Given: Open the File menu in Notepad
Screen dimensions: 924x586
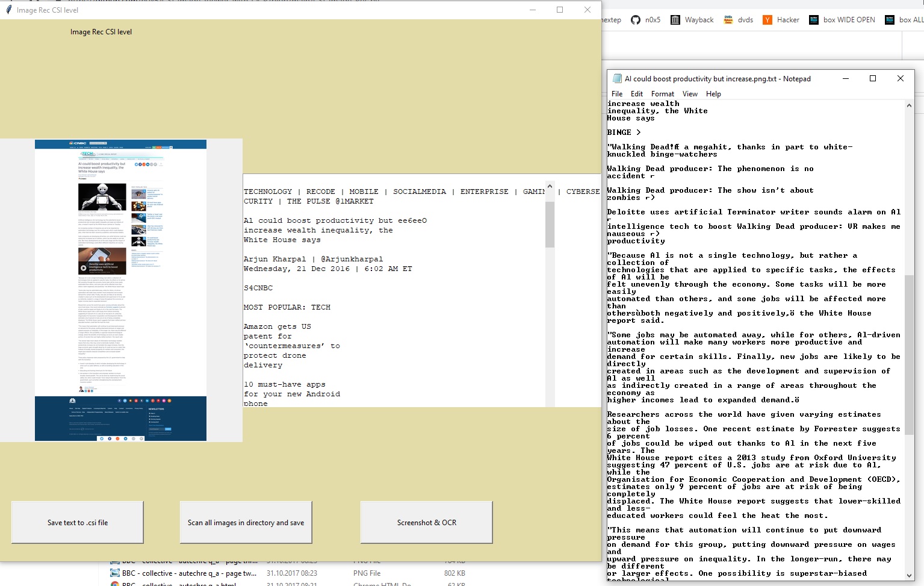Looking at the screenshot, I should (x=617, y=94).
